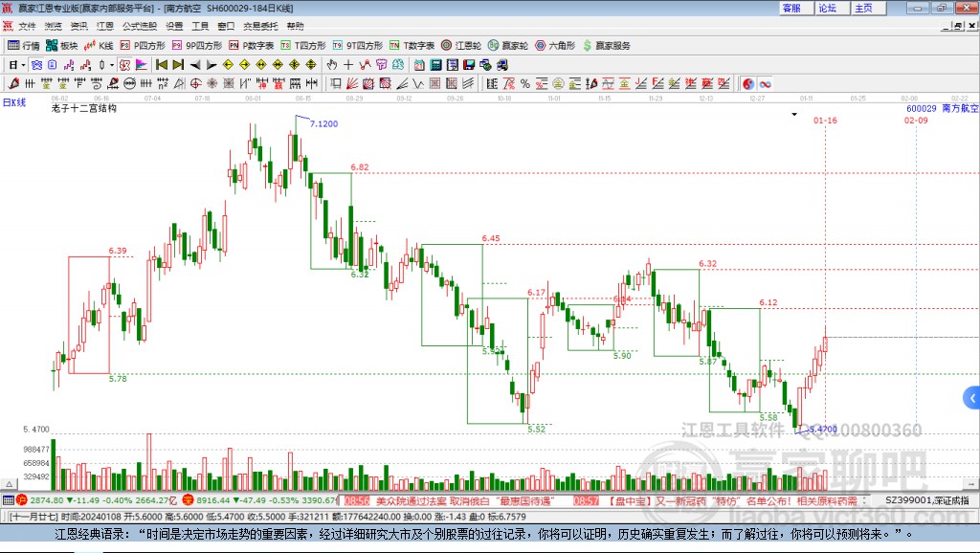Open the 9P四方形 tool
The image size is (980, 553).
(x=197, y=46)
